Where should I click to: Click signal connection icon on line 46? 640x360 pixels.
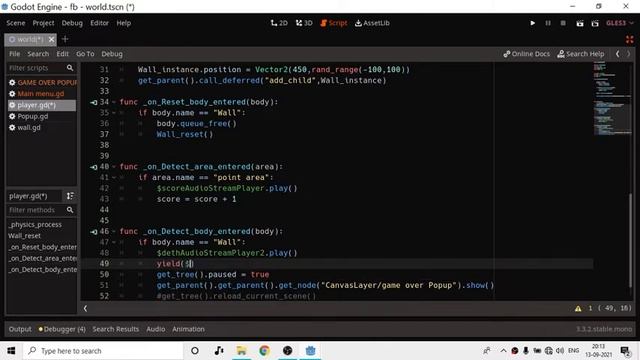coord(94,232)
